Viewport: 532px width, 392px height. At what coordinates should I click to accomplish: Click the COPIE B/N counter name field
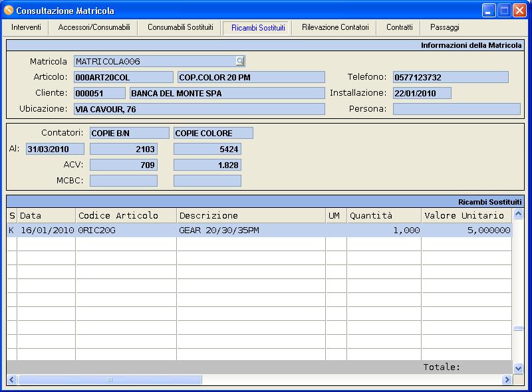(x=129, y=133)
